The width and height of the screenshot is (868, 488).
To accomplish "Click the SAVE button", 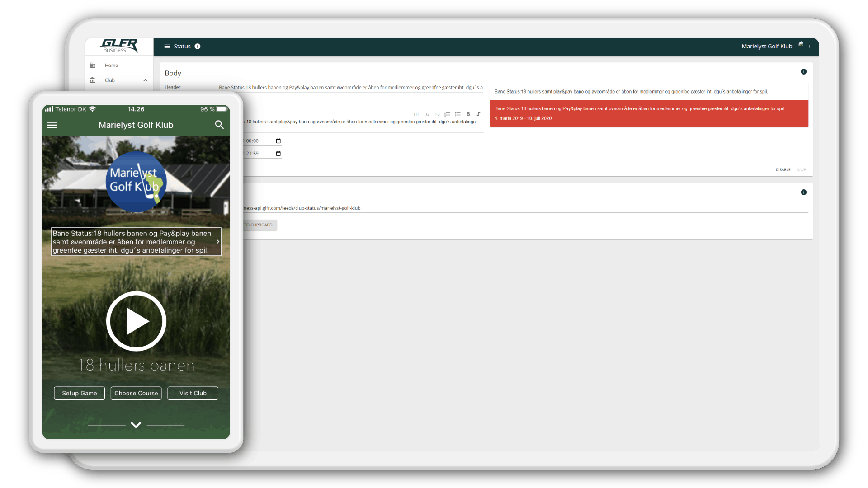I will [802, 170].
